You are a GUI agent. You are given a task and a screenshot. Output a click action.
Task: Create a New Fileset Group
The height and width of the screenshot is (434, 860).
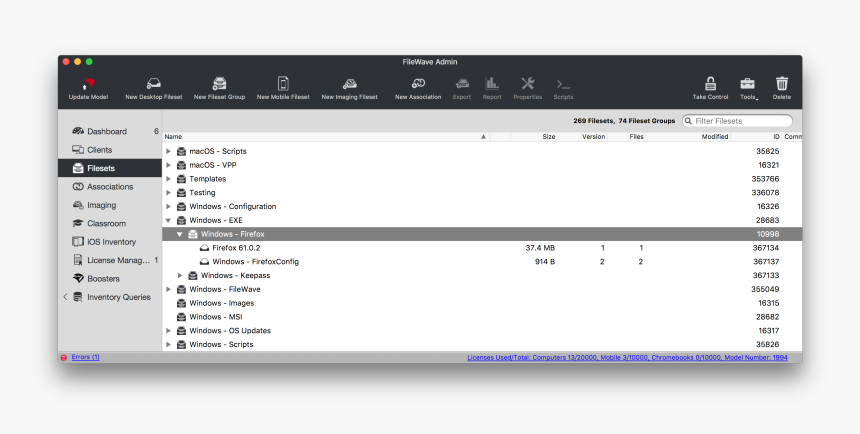219,88
